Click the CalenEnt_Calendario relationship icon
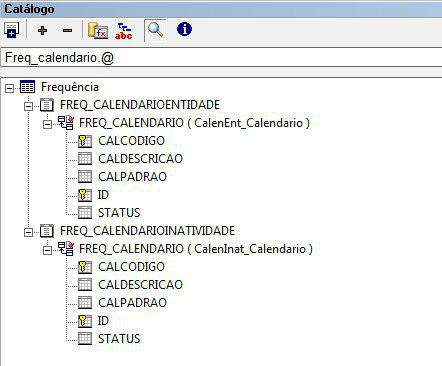Viewport: 442px width, 366px height. [x=66, y=123]
